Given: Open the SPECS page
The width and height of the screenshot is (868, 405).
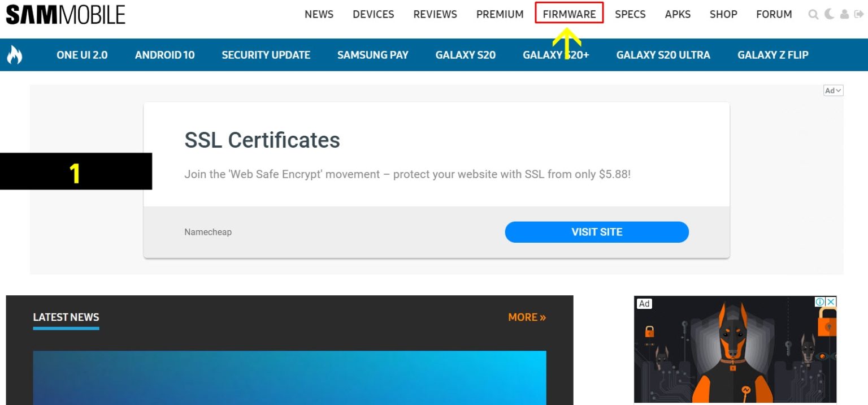Looking at the screenshot, I should (x=630, y=14).
